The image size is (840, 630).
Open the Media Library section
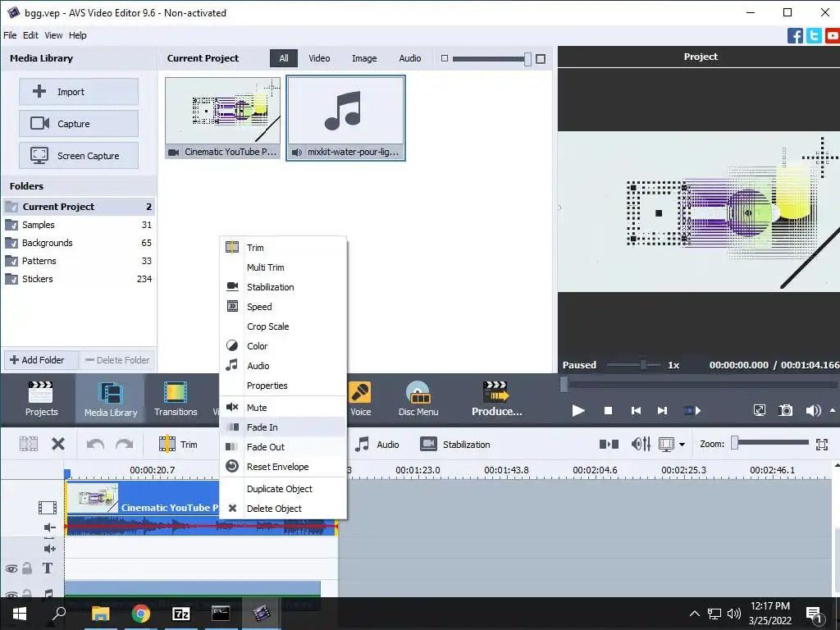tap(111, 399)
